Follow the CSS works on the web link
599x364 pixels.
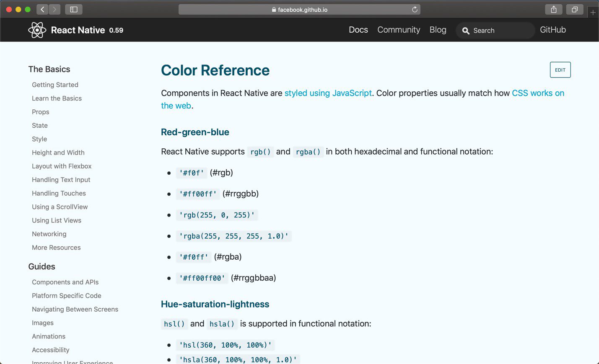tap(538, 93)
